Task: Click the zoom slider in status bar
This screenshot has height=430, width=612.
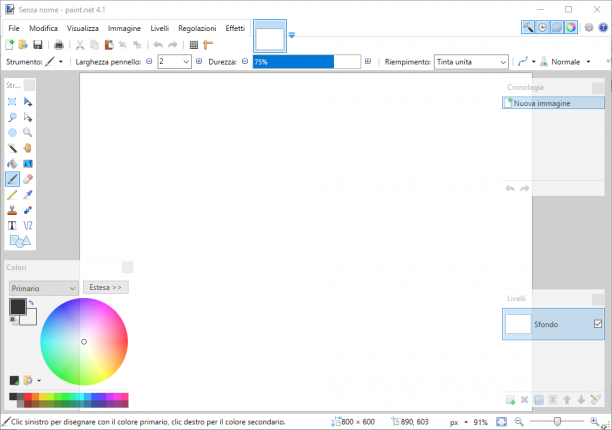Action: [x=557, y=421]
